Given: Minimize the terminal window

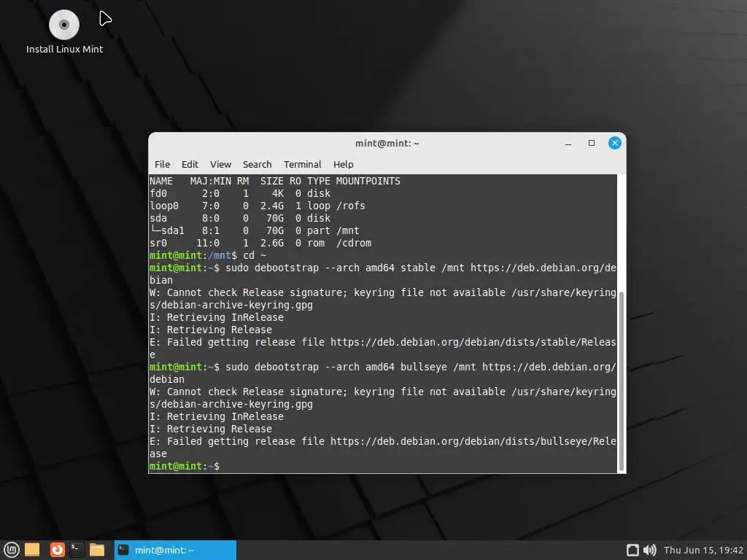Looking at the screenshot, I should 568,144.
